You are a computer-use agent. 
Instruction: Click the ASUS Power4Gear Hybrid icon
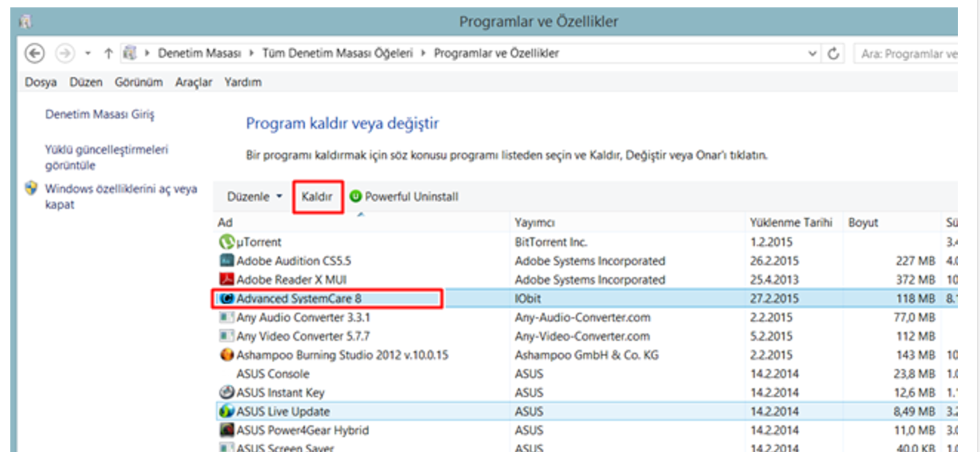pos(226,431)
